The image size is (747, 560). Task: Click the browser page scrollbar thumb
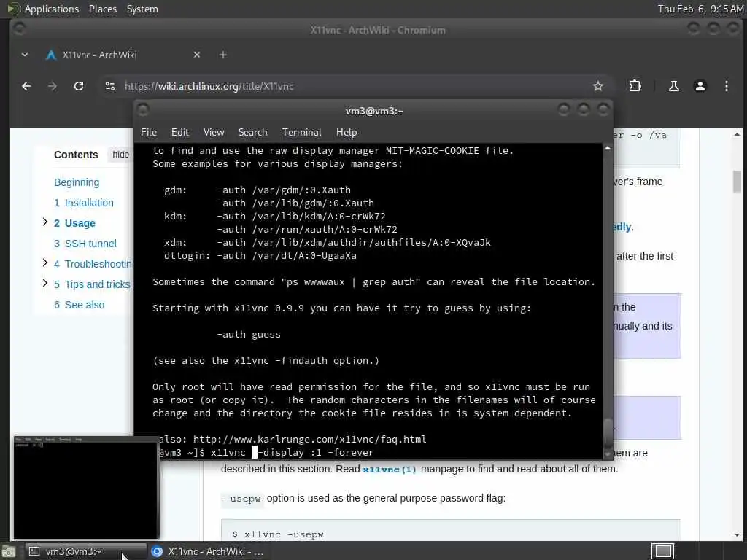point(737,182)
